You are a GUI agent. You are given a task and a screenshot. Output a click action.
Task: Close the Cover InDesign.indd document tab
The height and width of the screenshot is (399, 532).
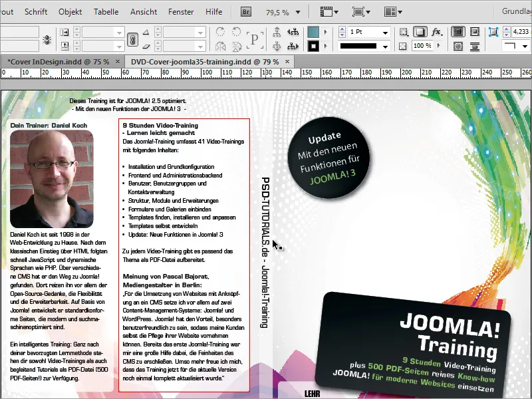[118, 61]
